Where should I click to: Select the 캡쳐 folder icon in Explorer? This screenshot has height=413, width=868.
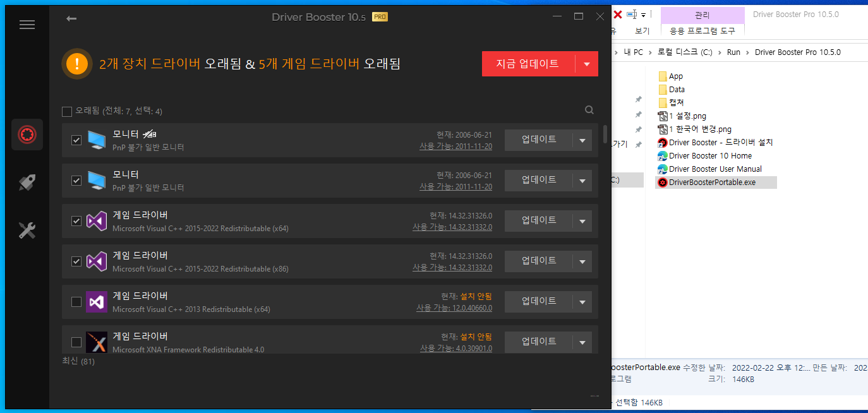pyautogui.click(x=663, y=102)
